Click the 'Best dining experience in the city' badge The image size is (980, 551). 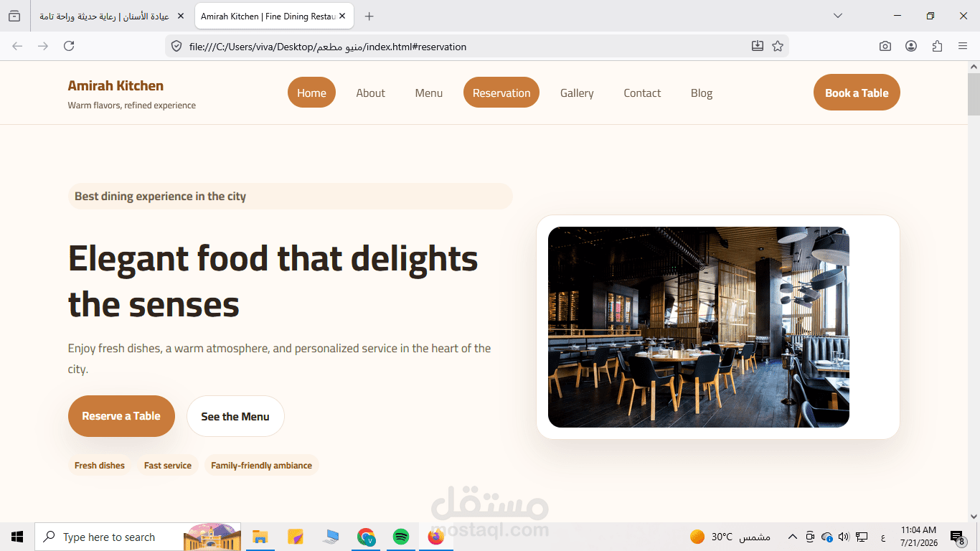tap(291, 196)
